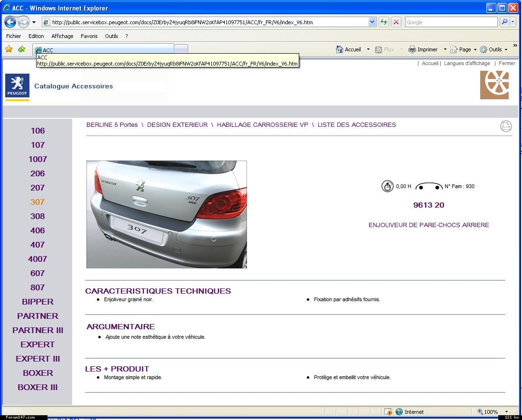Click into the Google search box
522x420 pixels.
[451, 22]
